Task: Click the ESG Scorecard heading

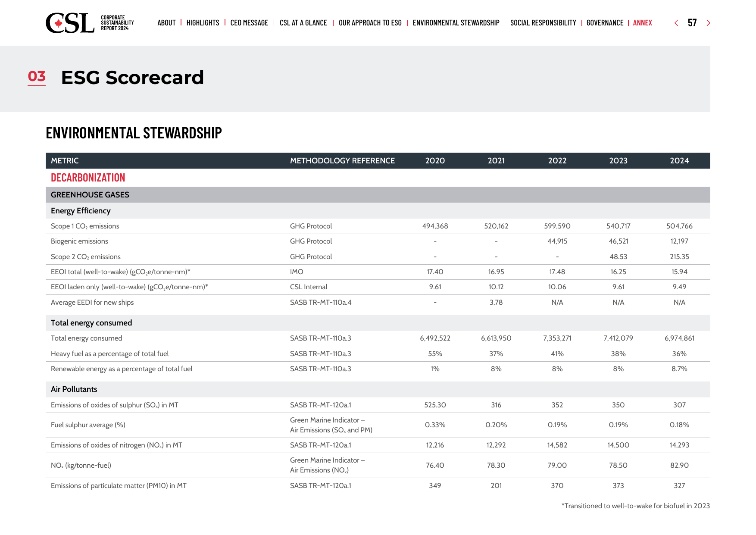Action: pos(132,78)
